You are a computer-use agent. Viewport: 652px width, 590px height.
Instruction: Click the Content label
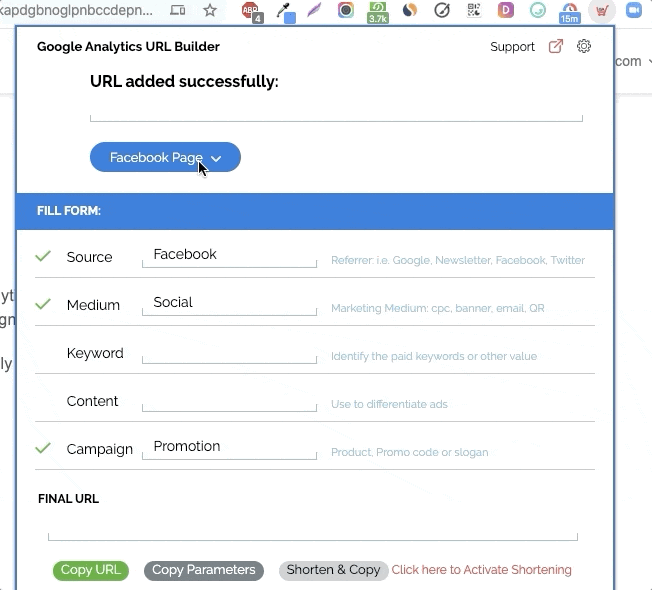92,401
